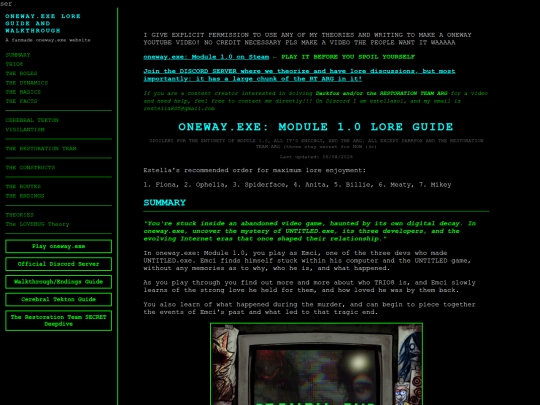Screen dimensions: 540x405
Task: Click the permission notice paragraph at top
Action: [308, 39]
